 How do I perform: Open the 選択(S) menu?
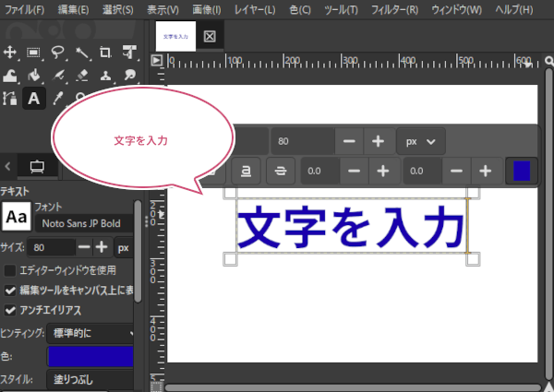[117, 9]
